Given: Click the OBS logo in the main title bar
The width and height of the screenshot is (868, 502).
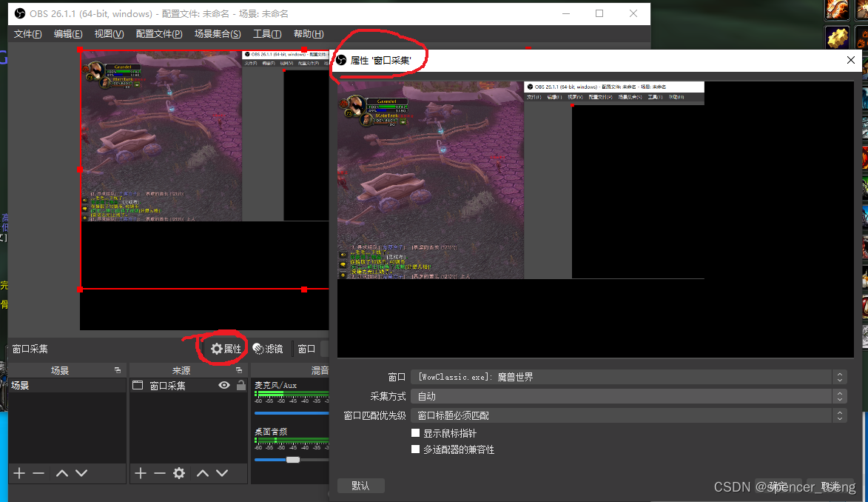Looking at the screenshot, I should [x=20, y=13].
